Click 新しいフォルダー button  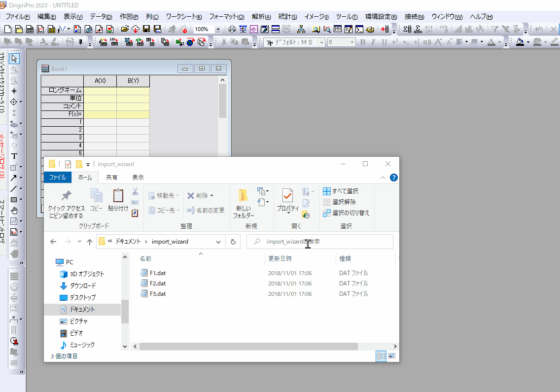pos(244,204)
